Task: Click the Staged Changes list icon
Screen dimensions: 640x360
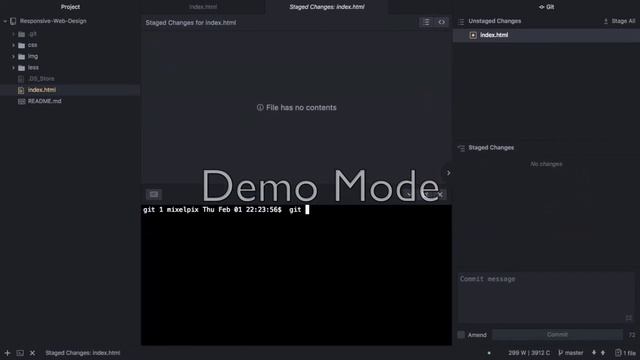Action: click(461, 148)
